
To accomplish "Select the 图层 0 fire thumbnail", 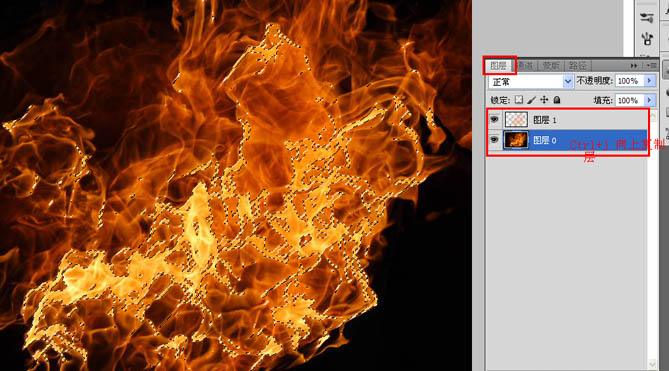I will 516,140.
